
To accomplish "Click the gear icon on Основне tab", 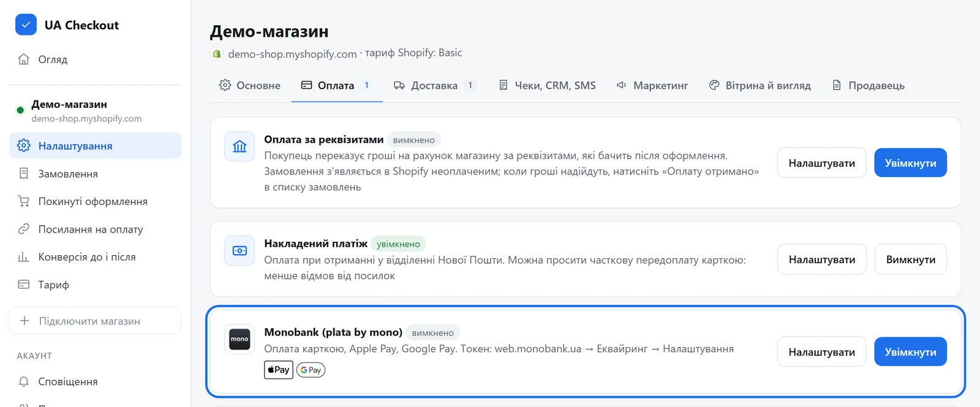I will click(225, 85).
